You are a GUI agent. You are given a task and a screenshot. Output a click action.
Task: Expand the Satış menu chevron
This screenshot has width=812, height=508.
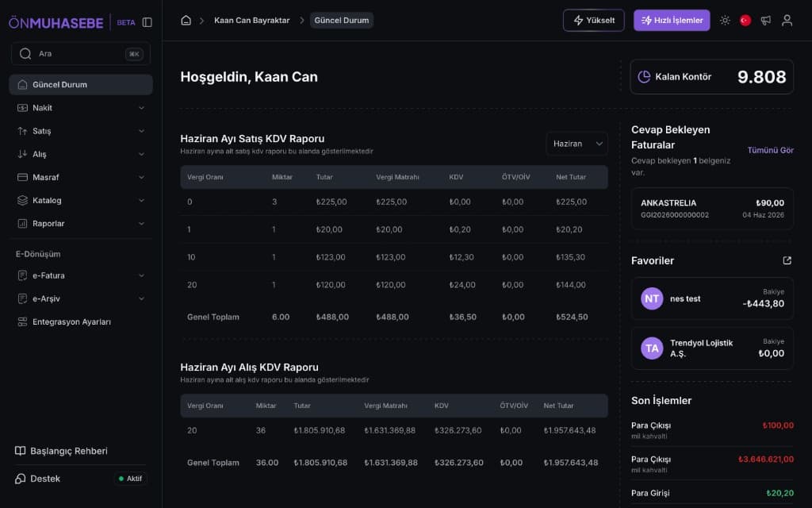coord(141,131)
